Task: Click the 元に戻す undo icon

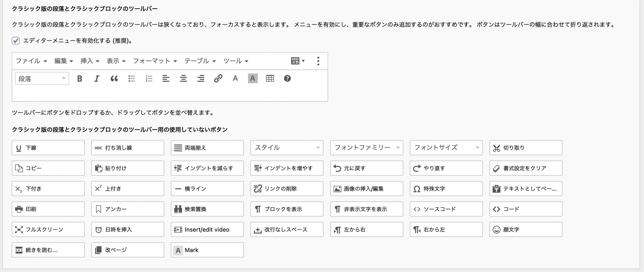Action: tap(337, 168)
